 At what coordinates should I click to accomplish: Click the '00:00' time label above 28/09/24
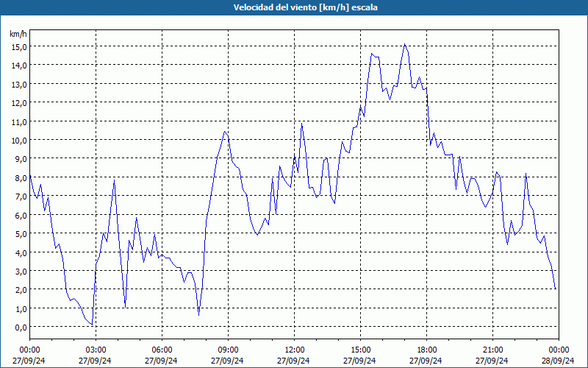[x=559, y=350]
